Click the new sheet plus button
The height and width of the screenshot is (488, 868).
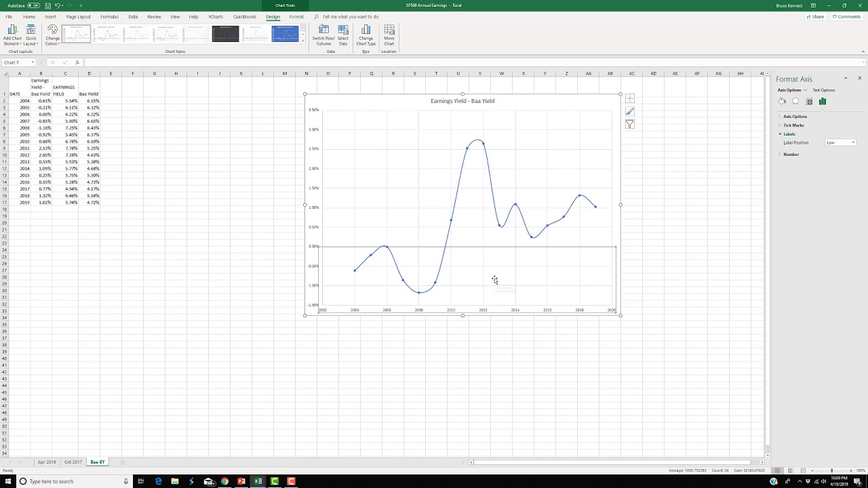122,462
